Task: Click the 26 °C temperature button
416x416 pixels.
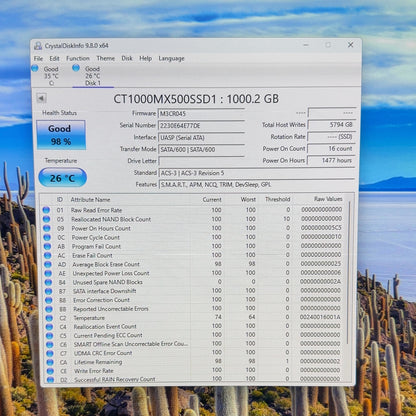Action: [63, 178]
